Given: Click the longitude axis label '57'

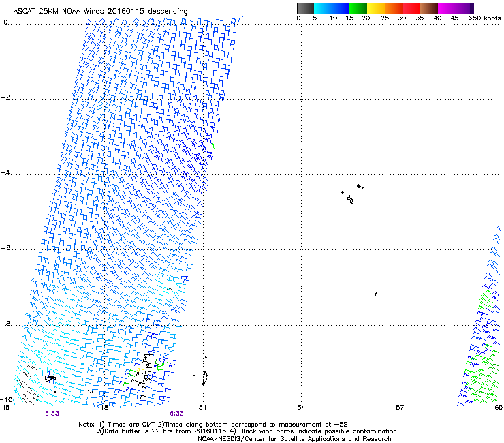Looking at the screenshot, I should click(x=400, y=408).
